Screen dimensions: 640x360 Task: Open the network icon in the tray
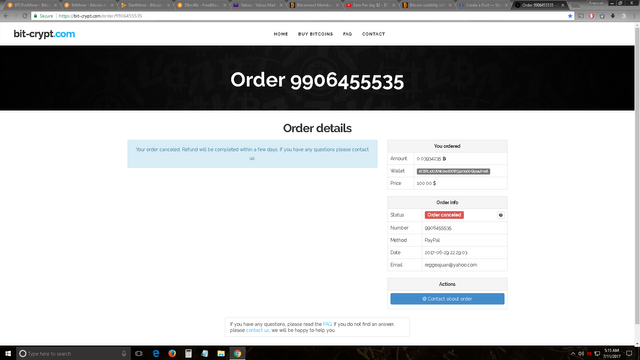tap(597, 354)
